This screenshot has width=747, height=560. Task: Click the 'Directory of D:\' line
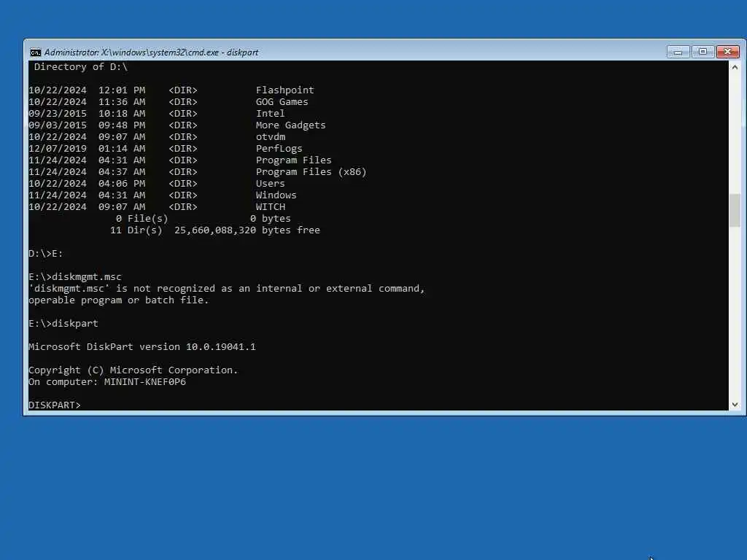tap(80, 66)
